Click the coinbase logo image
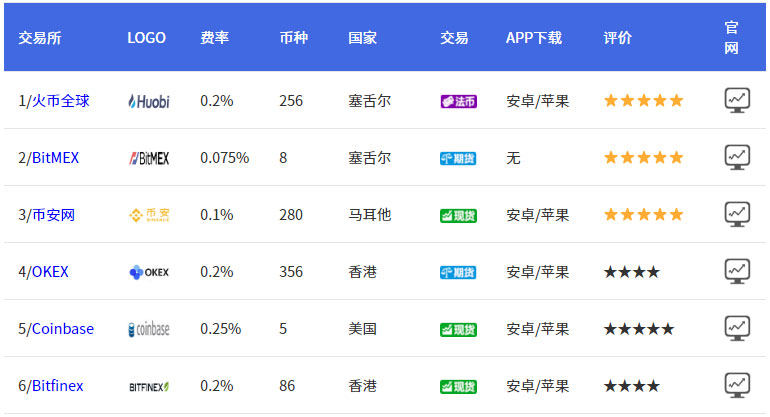Image resolution: width=770 pixels, height=417 pixels. coord(149,329)
